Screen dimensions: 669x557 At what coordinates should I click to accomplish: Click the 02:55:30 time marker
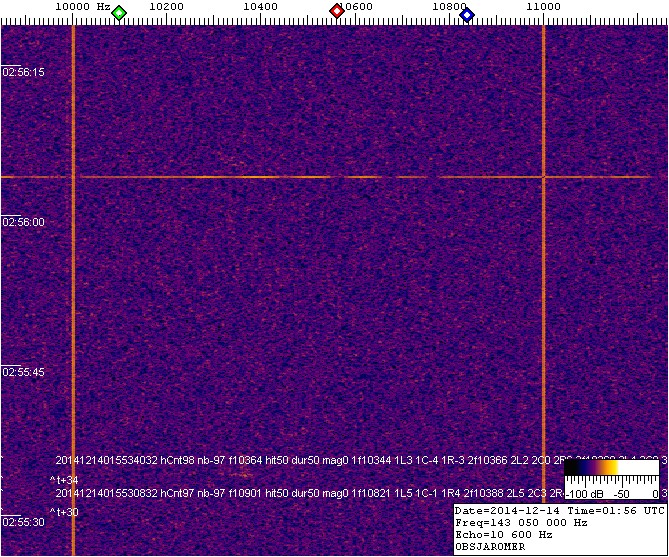tap(23, 522)
